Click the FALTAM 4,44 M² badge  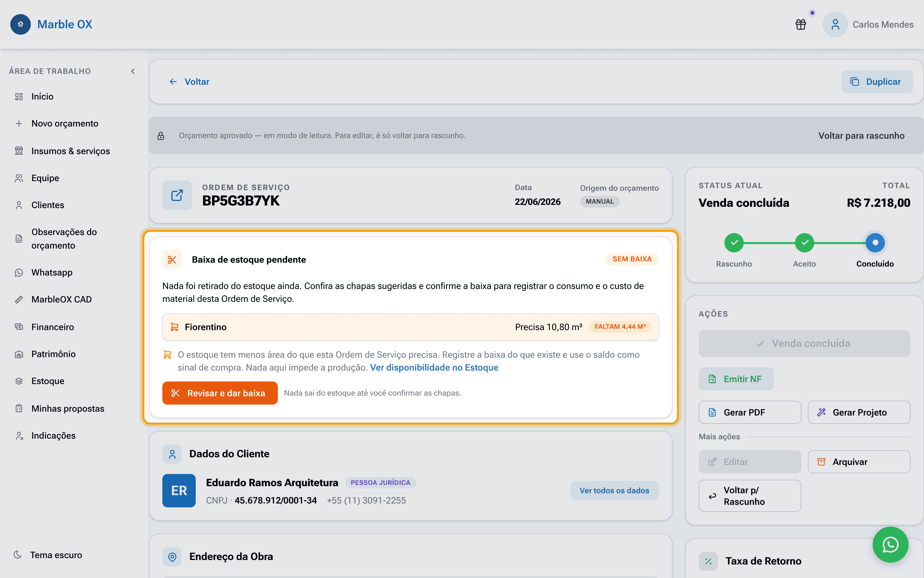point(620,327)
